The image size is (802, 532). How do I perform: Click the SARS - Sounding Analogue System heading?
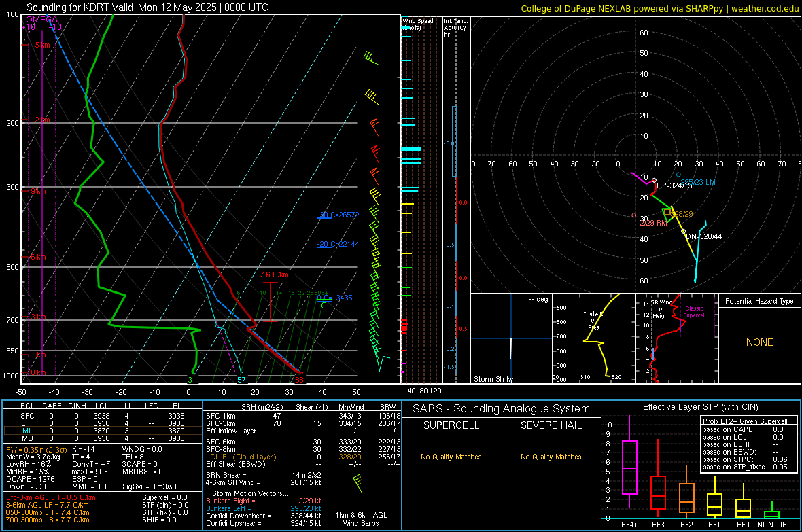502,408
